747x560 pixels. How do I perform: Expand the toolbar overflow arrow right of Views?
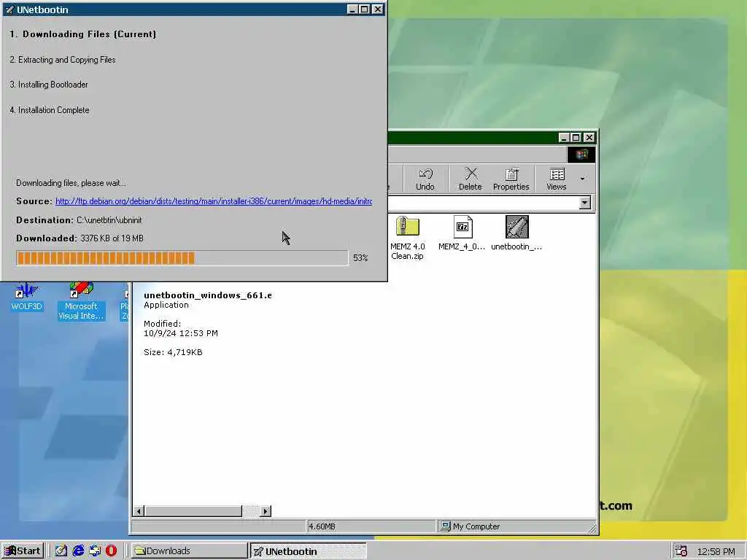click(582, 179)
